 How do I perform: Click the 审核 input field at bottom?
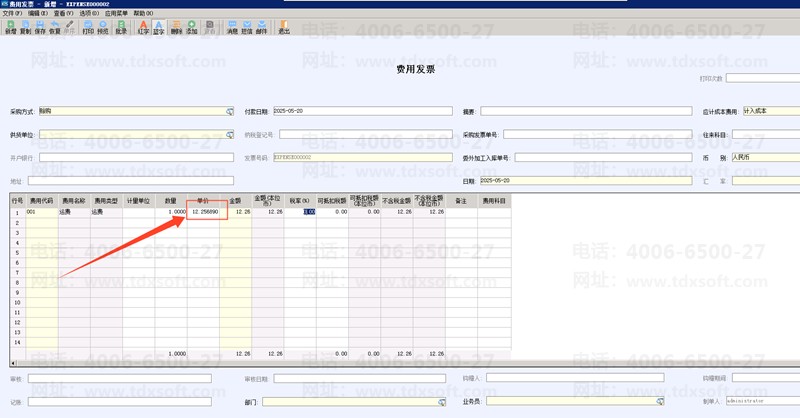pos(119,378)
